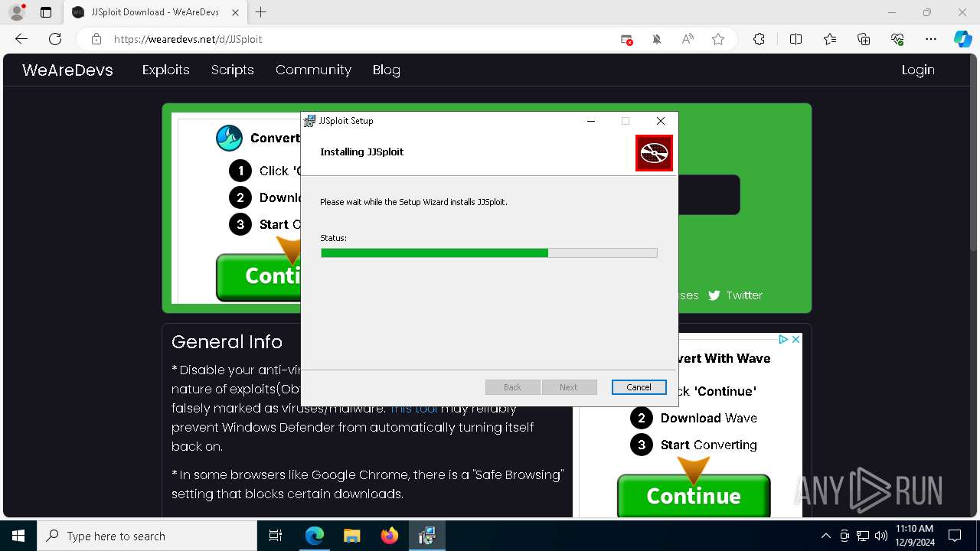Open the Windows Start menu
This screenshot has height=551, width=980.
[18, 536]
